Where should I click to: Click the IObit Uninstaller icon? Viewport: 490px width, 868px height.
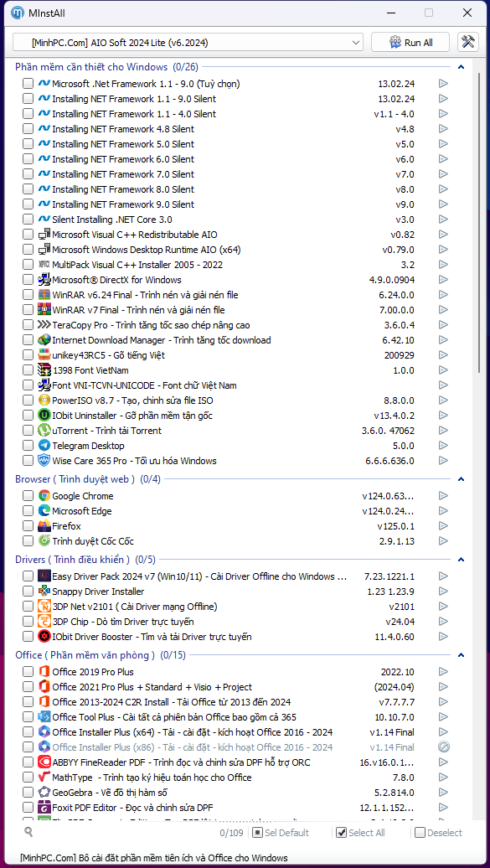point(44,416)
